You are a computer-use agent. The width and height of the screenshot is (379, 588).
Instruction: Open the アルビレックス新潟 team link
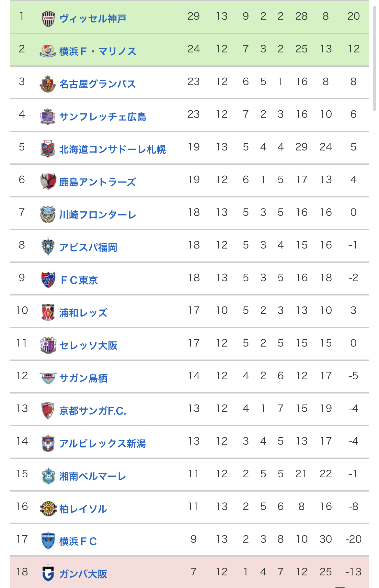[102, 444]
